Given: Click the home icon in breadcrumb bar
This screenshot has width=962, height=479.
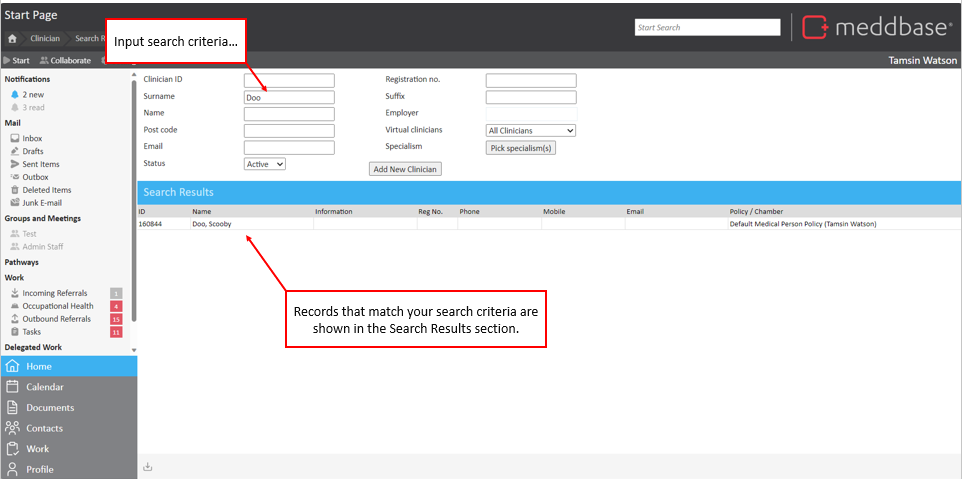Looking at the screenshot, I should pyautogui.click(x=12, y=39).
